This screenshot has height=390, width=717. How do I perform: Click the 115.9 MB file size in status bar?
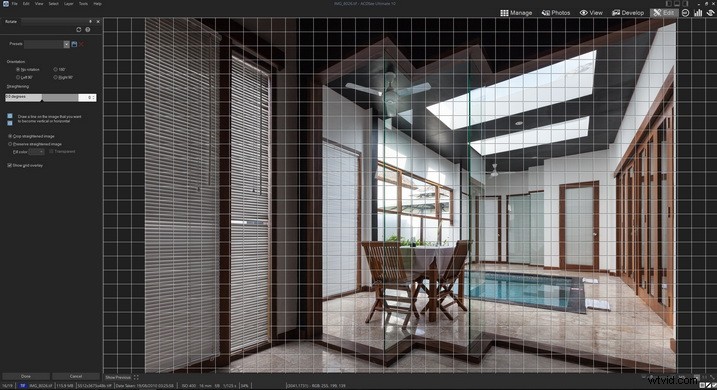tap(65, 386)
